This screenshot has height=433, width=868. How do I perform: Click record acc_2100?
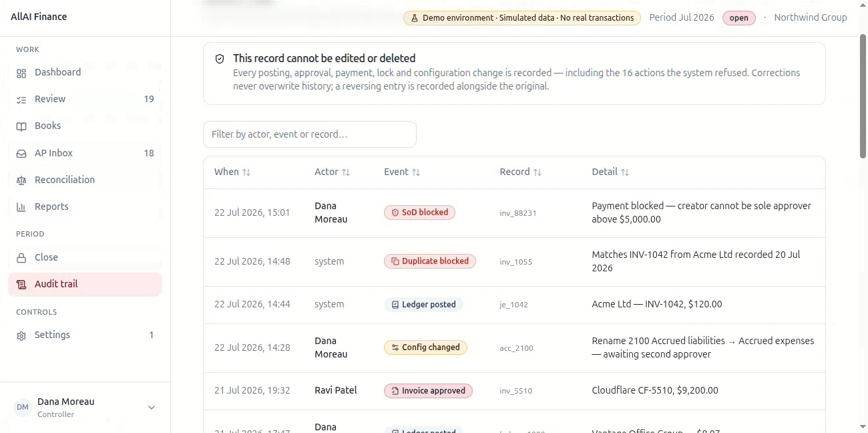tap(517, 348)
